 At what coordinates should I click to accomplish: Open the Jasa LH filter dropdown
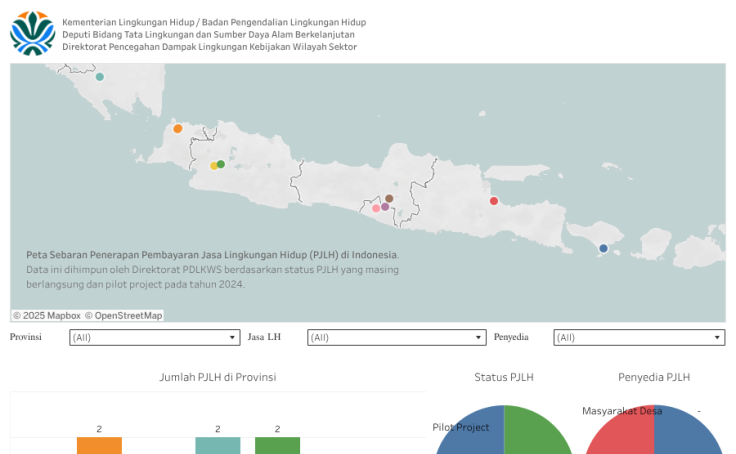click(397, 338)
